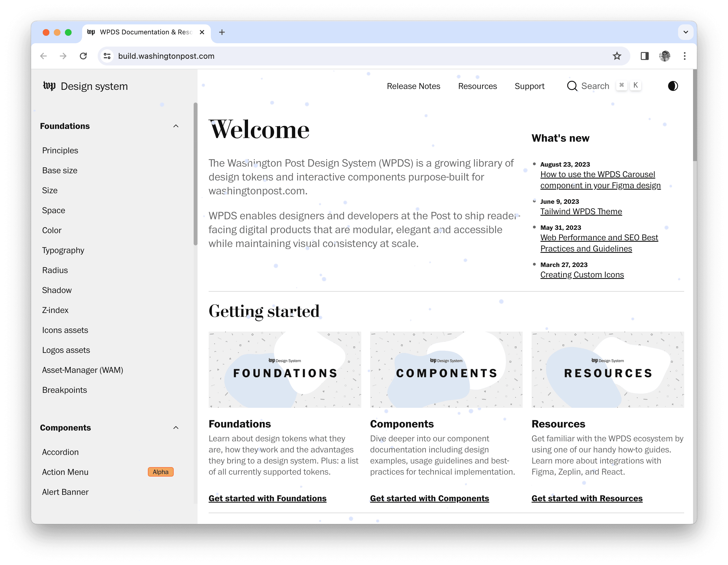Open search with the magnifying glass icon
This screenshot has width=728, height=565.
(572, 86)
